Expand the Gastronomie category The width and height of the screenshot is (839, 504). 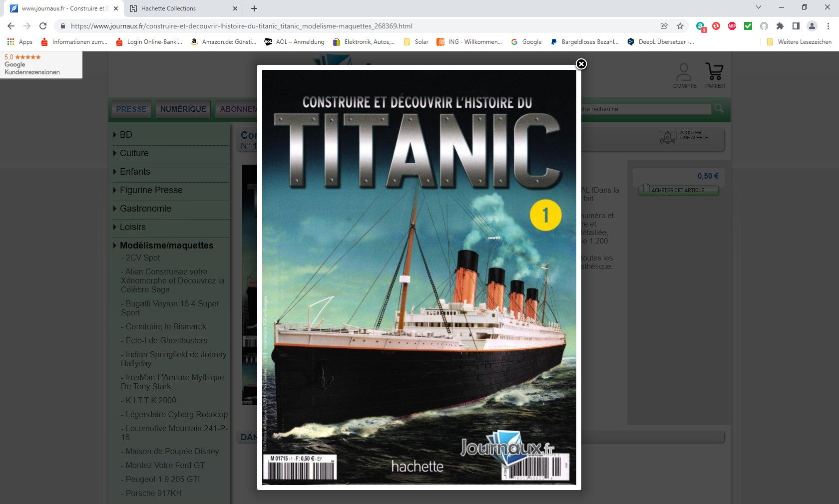coord(145,209)
